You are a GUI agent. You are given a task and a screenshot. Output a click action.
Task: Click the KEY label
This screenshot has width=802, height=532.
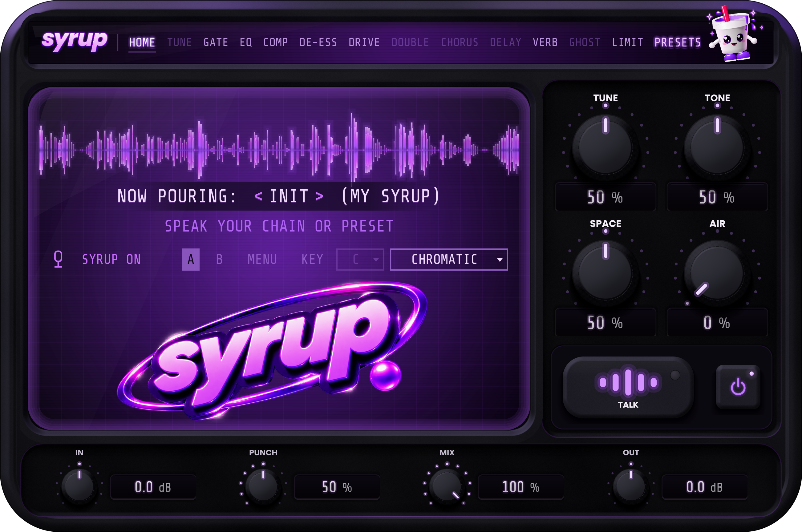tap(312, 260)
